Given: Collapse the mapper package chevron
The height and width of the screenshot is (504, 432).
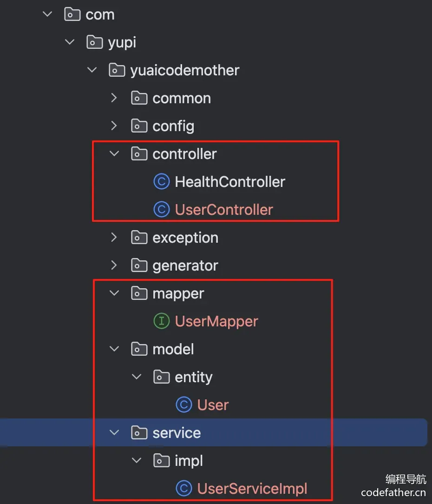Looking at the screenshot, I should click(114, 293).
